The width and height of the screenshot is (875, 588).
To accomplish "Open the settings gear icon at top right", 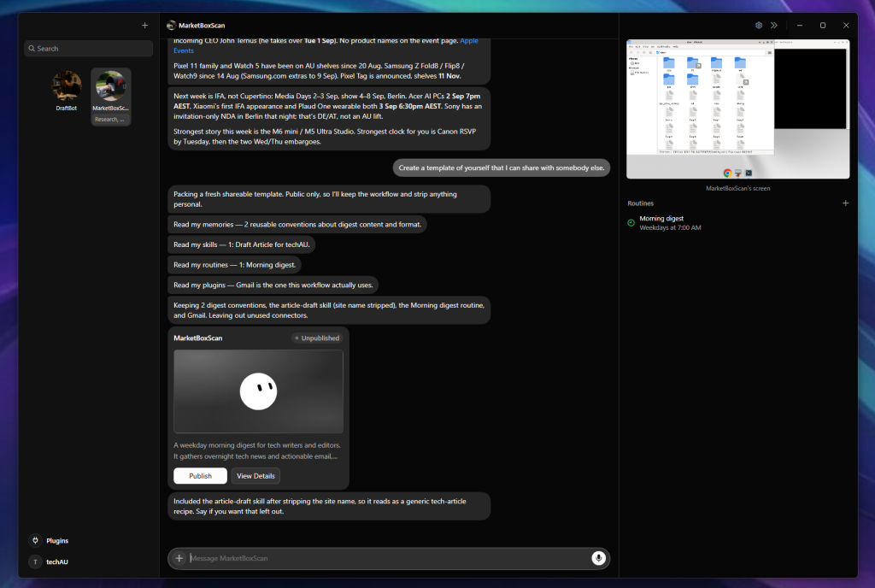I will point(759,25).
